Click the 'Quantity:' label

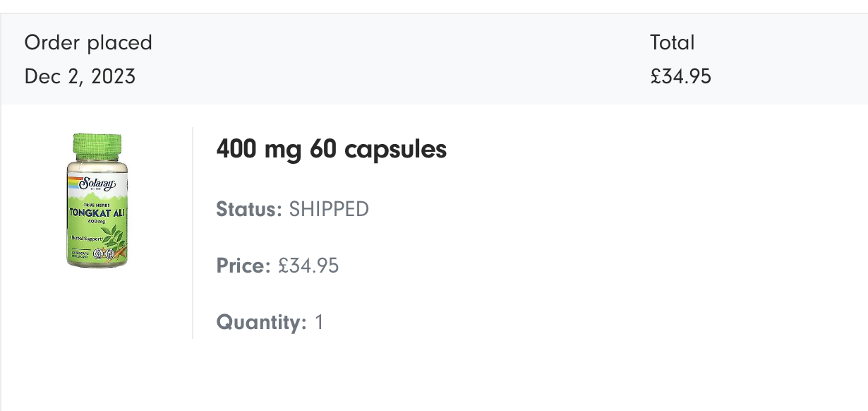(x=261, y=322)
